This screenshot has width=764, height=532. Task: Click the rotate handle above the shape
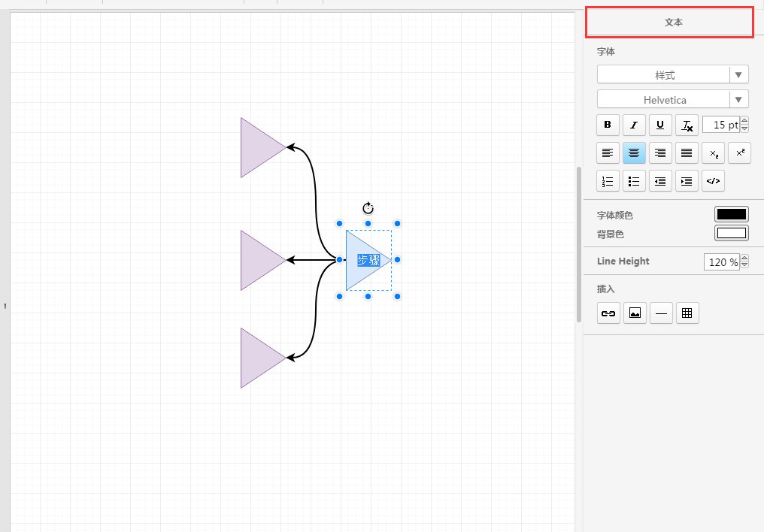pos(368,208)
